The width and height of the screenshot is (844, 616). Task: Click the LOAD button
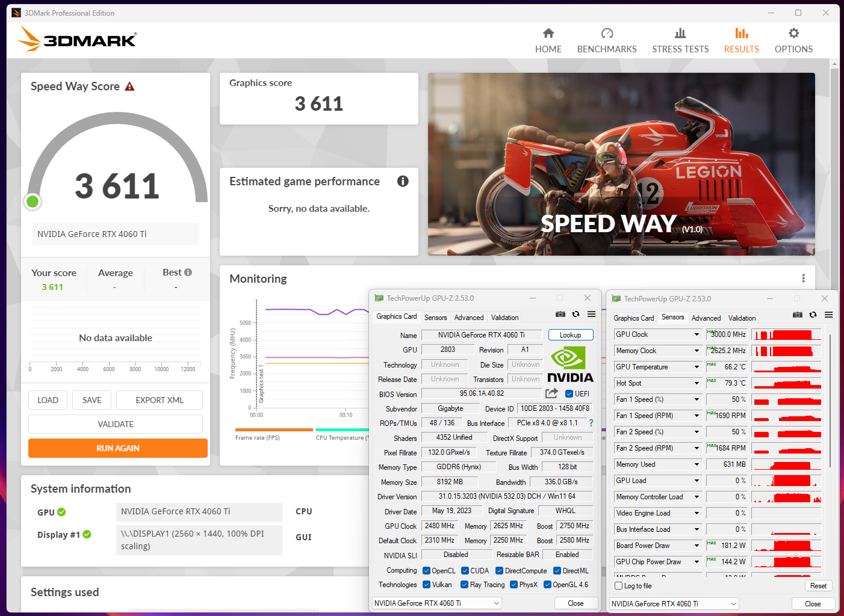[x=48, y=400]
